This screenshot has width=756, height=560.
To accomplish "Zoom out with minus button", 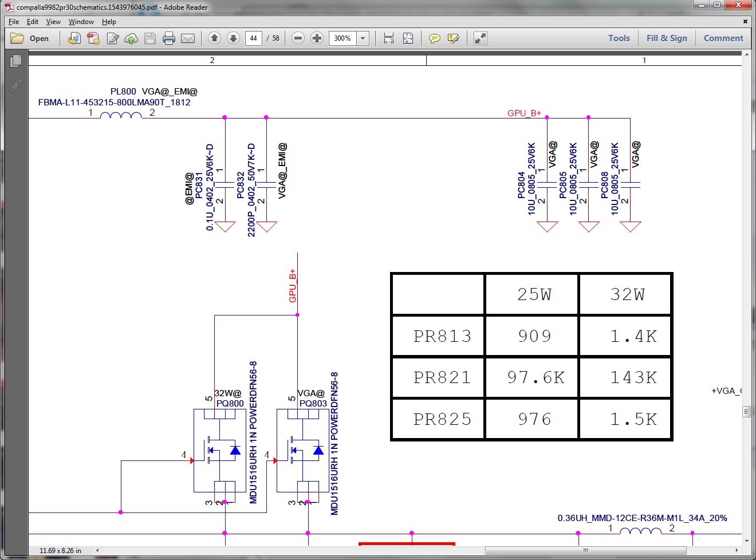I will 298,38.
